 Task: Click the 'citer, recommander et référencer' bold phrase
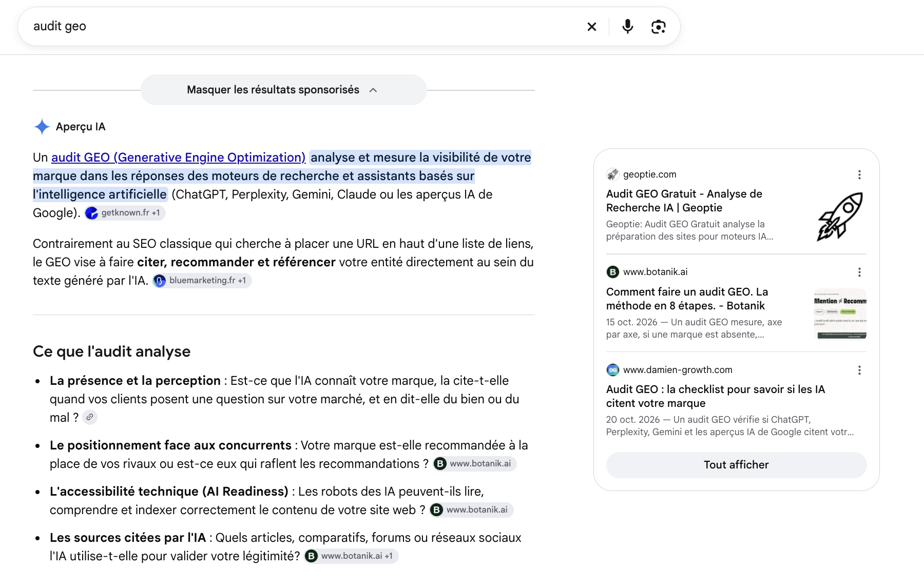click(x=236, y=262)
